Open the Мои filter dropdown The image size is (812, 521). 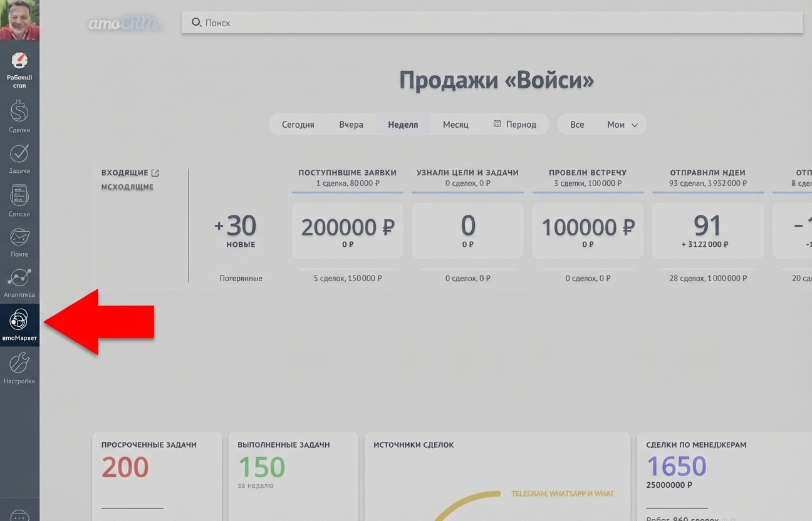tap(622, 124)
